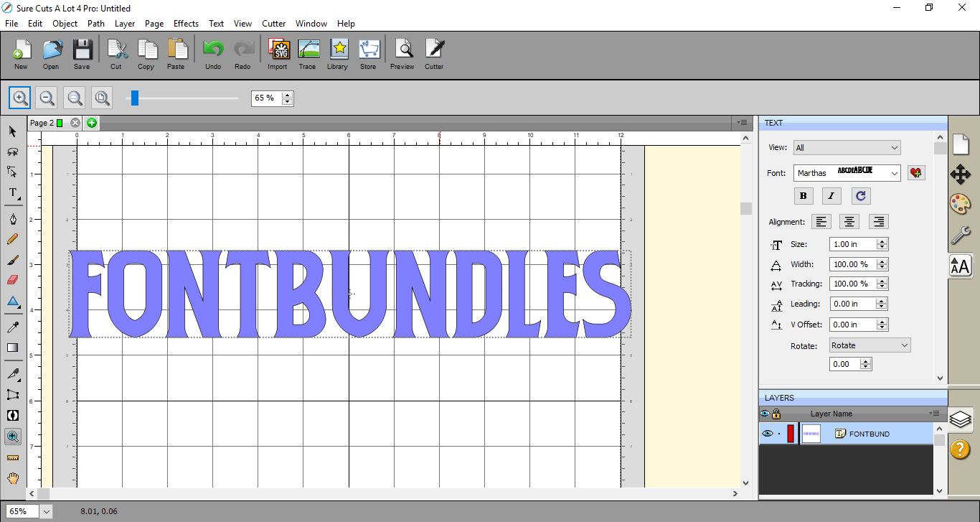Viewport: 980px width, 522px height.
Task: Select the Eraser tool
Action: click(x=12, y=280)
